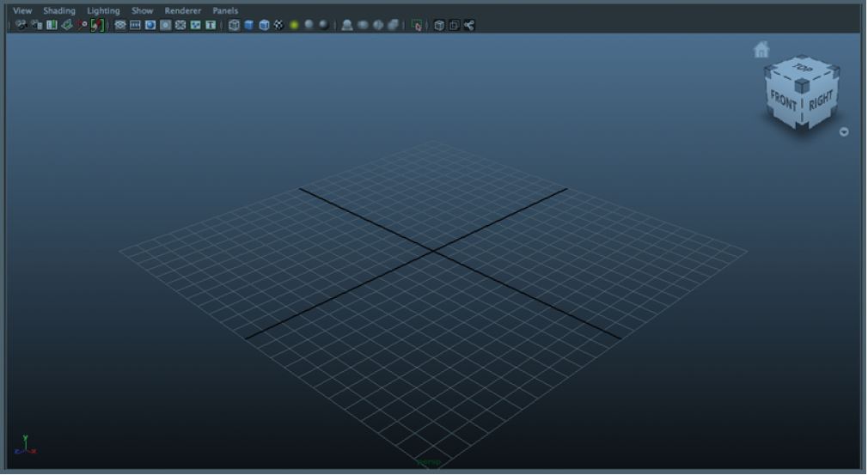Open the Shading menu
Image resolution: width=868 pixels, height=475 pixels.
(x=59, y=10)
